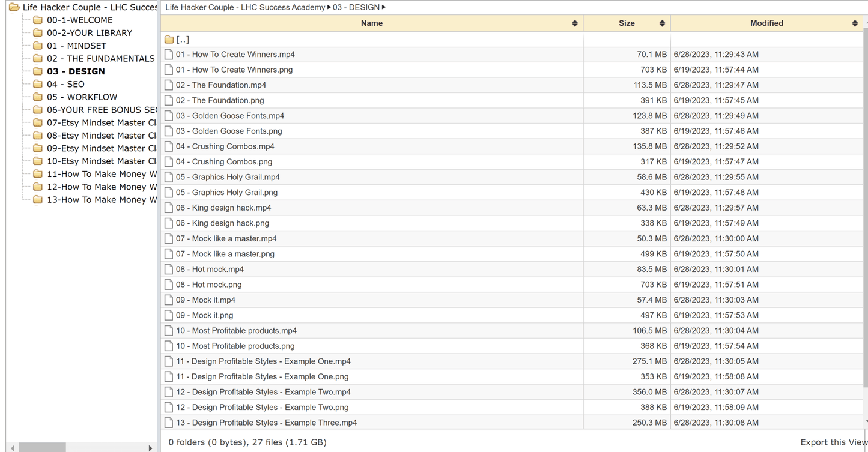This screenshot has height=452, width=868.
Task: Select 01 - How To Create Winners.png file name
Action: [234, 70]
